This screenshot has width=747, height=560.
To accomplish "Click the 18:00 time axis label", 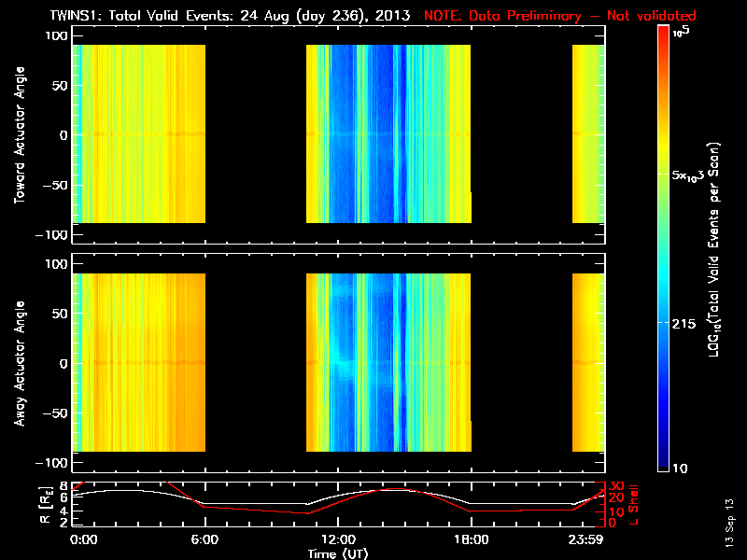I will click(x=472, y=540).
